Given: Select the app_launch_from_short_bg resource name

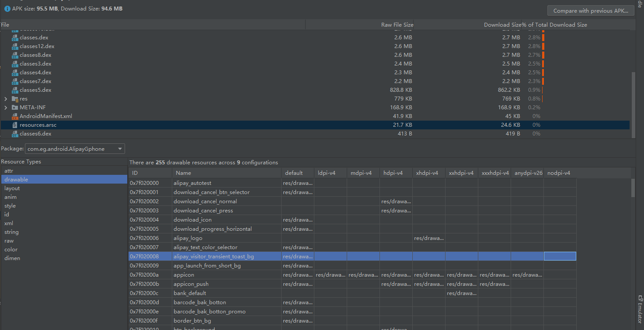Looking at the screenshot, I should coord(207,266).
